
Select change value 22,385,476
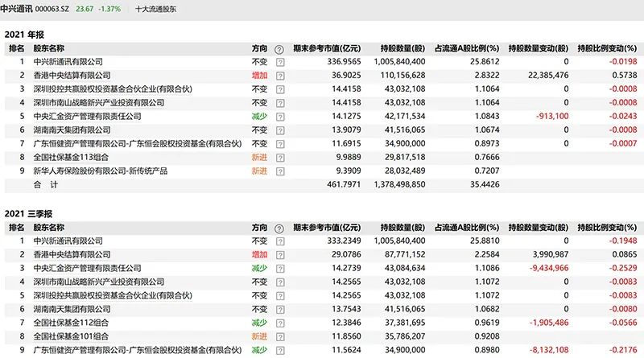pyautogui.click(x=547, y=75)
